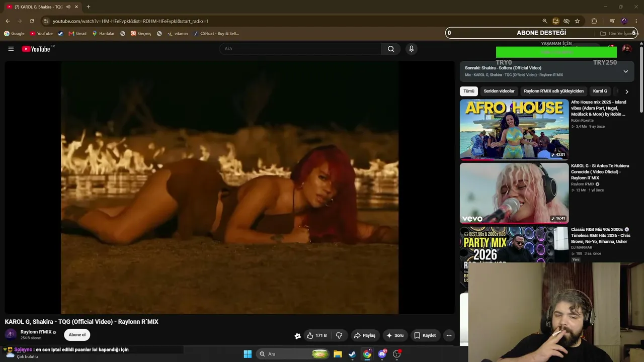This screenshot has height=362, width=644.
Task: Open the vitamin bookmark
Action: tap(177, 34)
